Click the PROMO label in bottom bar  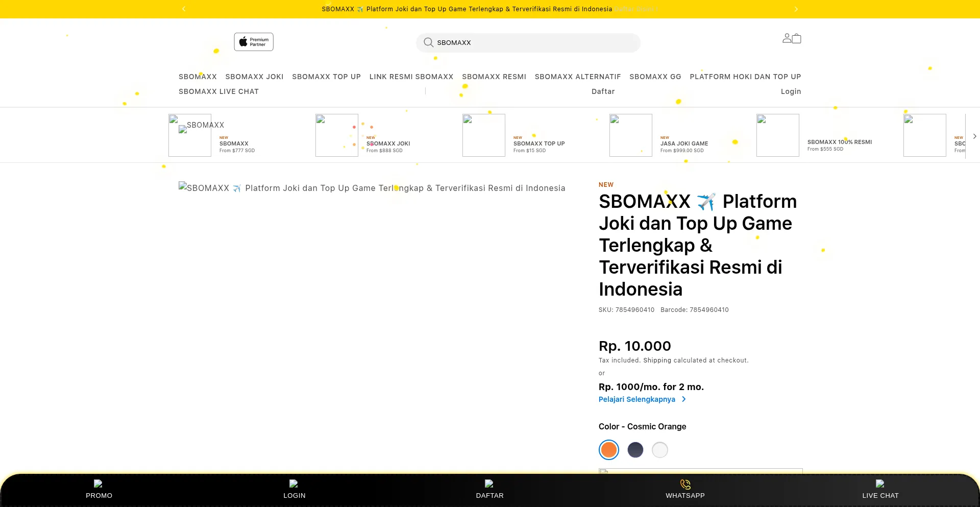click(x=99, y=496)
